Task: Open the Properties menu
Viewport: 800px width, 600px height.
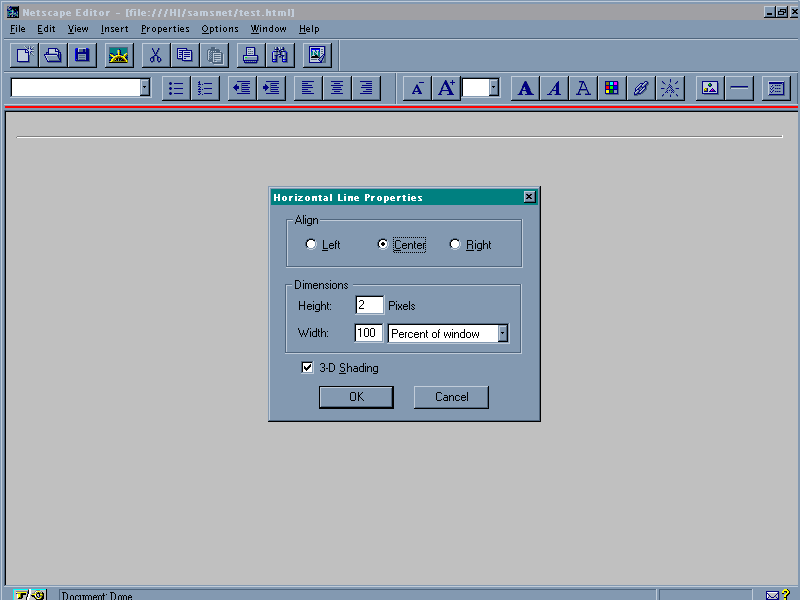Action: pyautogui.click(x=165, y=29)
